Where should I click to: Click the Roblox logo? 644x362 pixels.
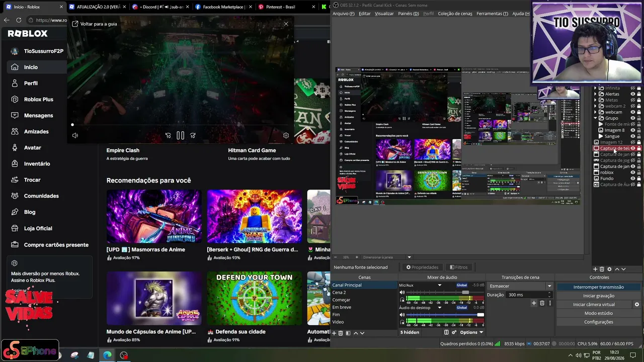28,34
